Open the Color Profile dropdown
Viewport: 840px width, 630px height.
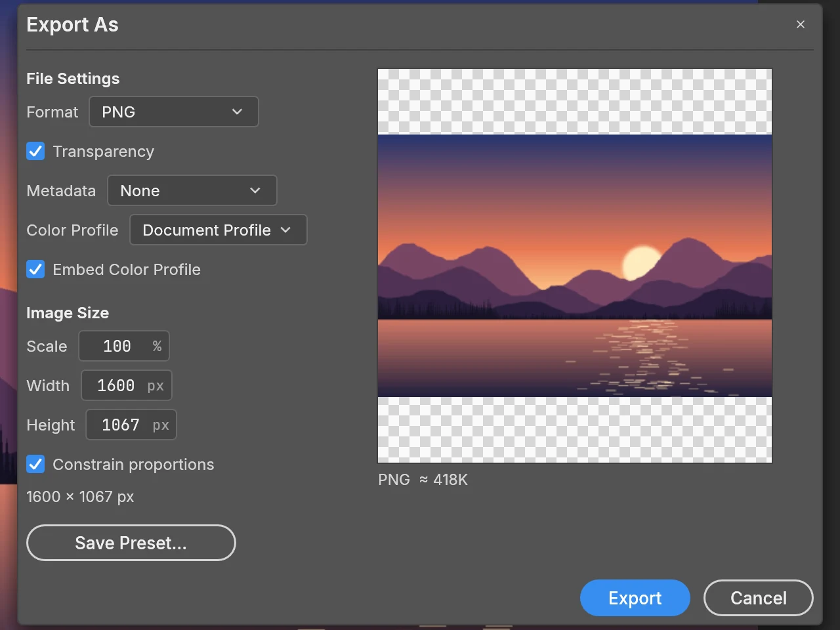[x=219, y=230]
